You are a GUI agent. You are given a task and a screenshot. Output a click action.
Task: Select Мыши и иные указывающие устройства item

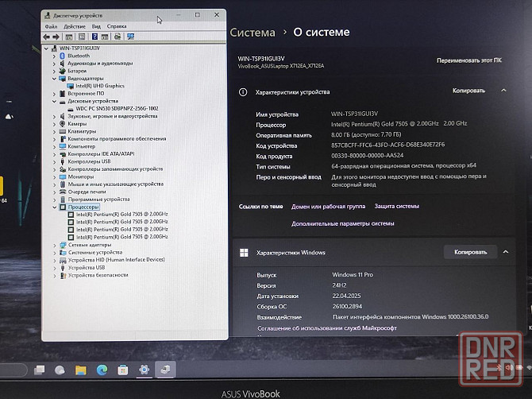pos(116,184)
